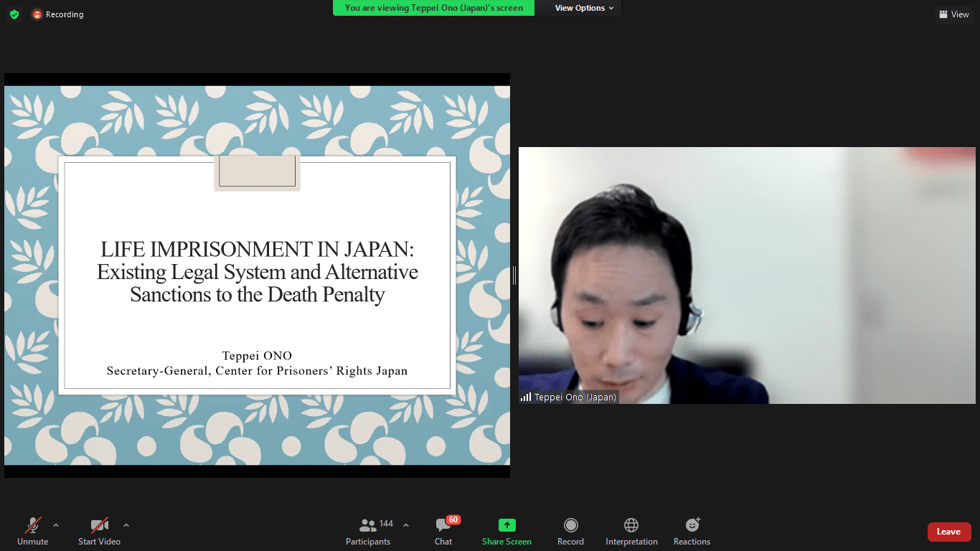The image size is (980, 551).
Task: Unmute the microphone
Action: coord(33,532)
